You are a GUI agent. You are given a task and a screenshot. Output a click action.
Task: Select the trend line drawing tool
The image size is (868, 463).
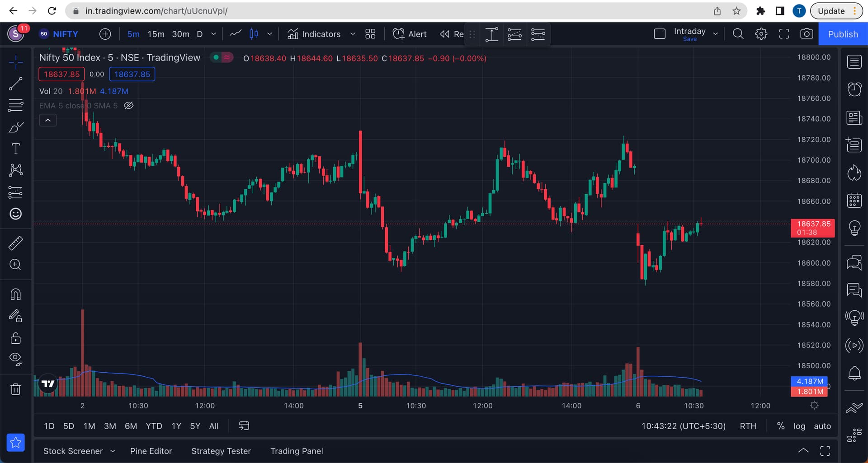[x=16, y=84]
